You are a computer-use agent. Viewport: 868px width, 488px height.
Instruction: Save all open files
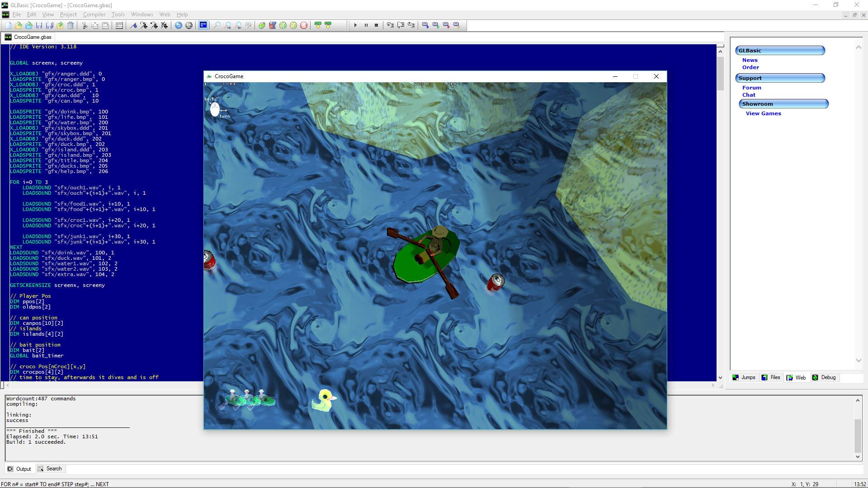(50, 25)
